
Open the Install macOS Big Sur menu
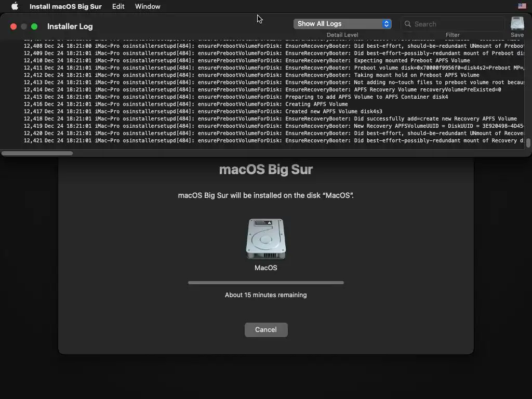65,6
